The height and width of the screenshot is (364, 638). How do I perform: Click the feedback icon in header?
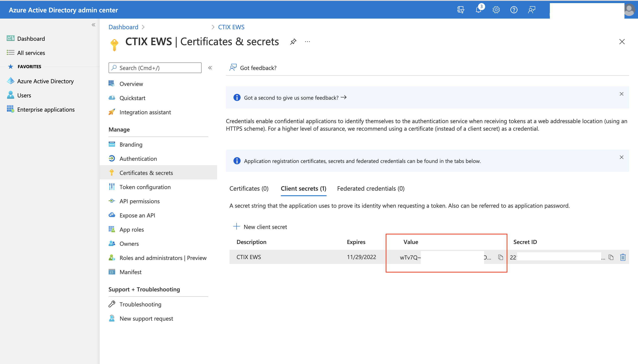point(532,10)
